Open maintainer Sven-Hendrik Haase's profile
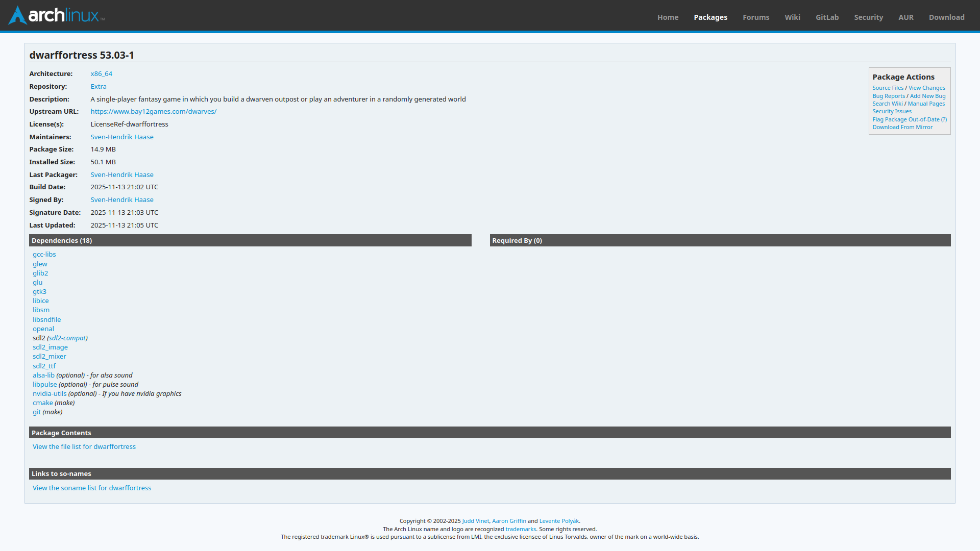Image resolution: width=980 pixels, height=551 pixels. [122, 137]
